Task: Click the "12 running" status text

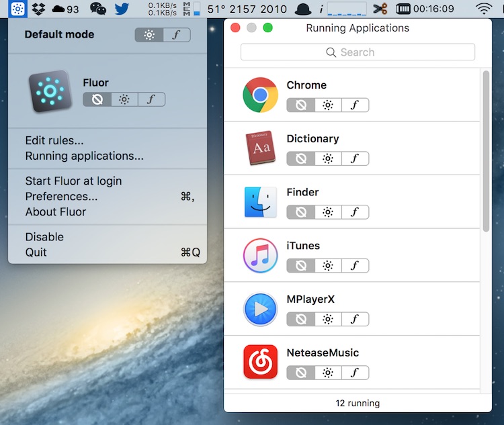Action: pyautogui.click(x=358, y=403)
